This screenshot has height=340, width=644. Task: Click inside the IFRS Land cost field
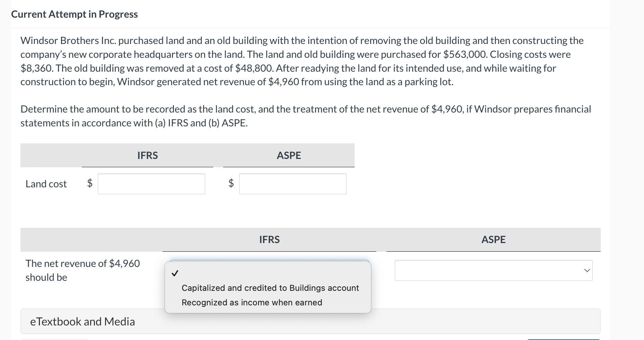coord(151,184)
